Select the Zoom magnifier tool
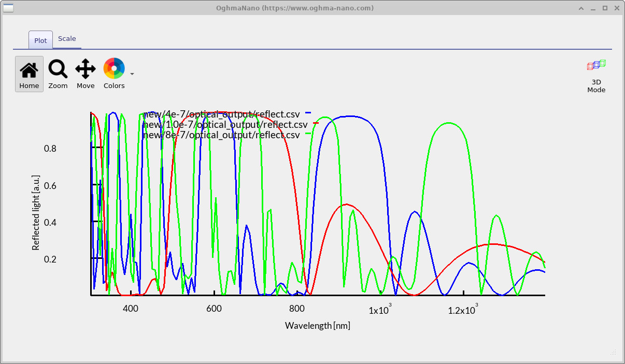Viewport: 625px width, 364px height. (x=58, y=72)
